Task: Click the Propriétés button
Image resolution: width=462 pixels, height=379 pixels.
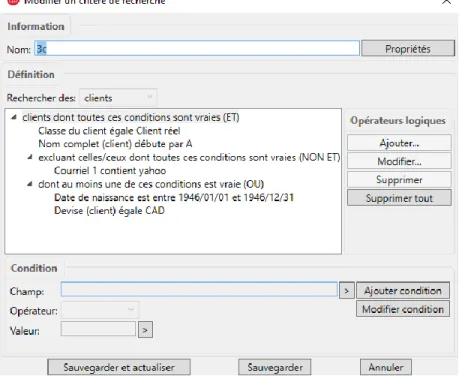Action: point(408,49)
